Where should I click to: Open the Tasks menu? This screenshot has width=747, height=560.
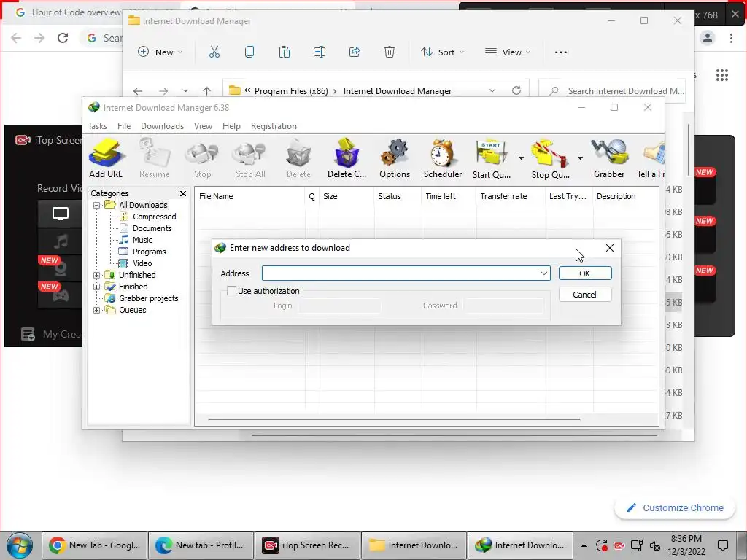(98, 126)
